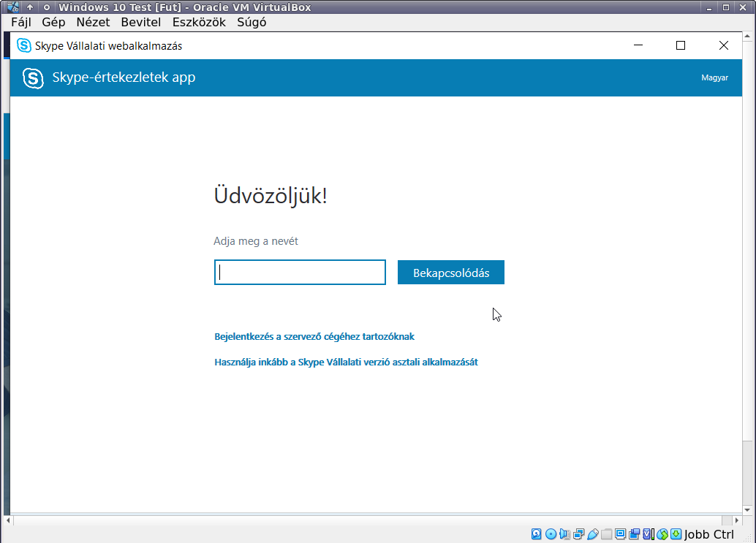Screen dimensions: 756x543
Task: Click the USB devices status icon
Action: pos(592,533)
